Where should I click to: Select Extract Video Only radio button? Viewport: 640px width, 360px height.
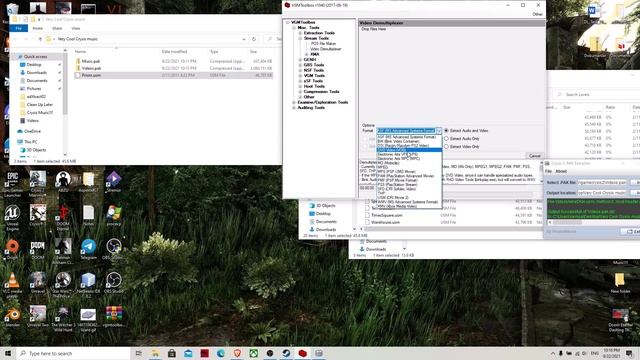446,147
